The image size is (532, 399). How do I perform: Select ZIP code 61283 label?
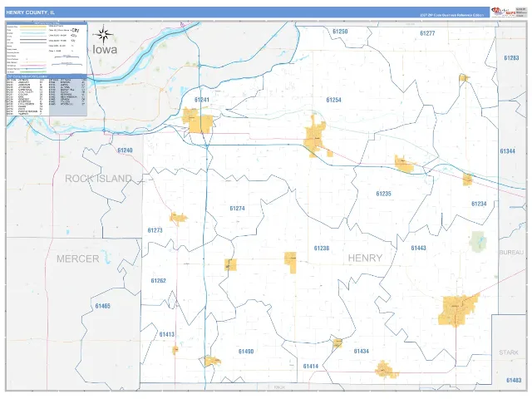(x=511, y=58)
